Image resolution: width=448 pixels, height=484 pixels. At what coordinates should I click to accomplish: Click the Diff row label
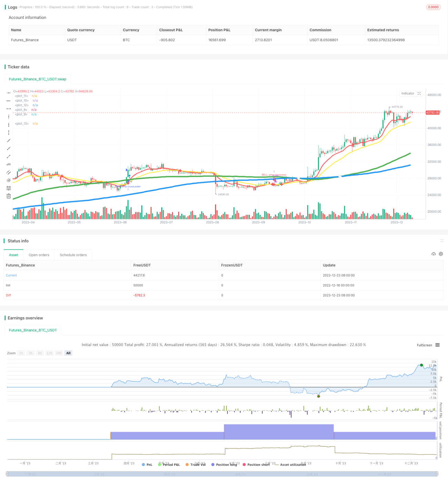9,295
